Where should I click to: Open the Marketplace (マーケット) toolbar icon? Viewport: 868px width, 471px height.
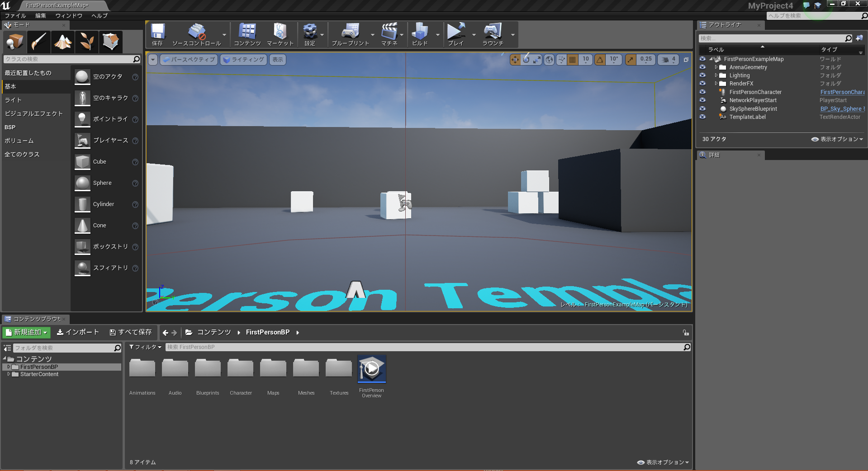[x=280, y=34]
